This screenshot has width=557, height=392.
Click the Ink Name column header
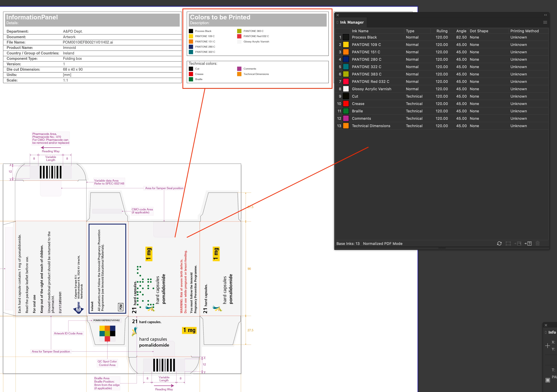tap(360, 31)
